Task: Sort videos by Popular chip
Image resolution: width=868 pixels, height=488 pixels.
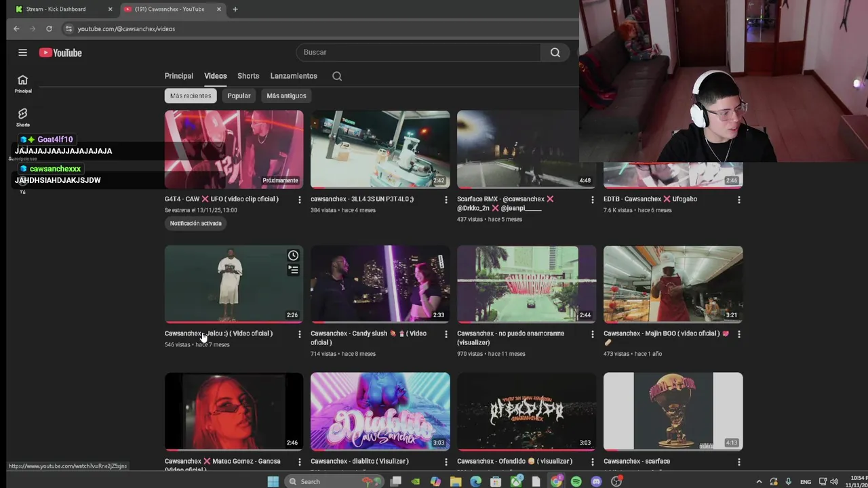Action: (x=239, y=96)
